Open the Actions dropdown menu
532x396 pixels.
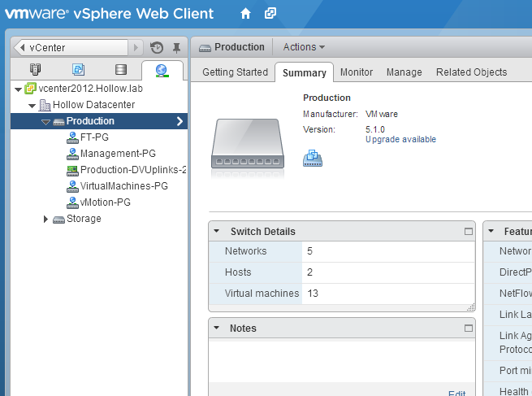coord(304,47)
